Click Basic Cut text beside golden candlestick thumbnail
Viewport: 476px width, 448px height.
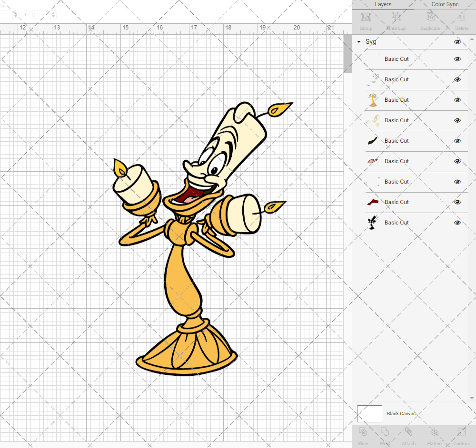[x=397, y=100]
